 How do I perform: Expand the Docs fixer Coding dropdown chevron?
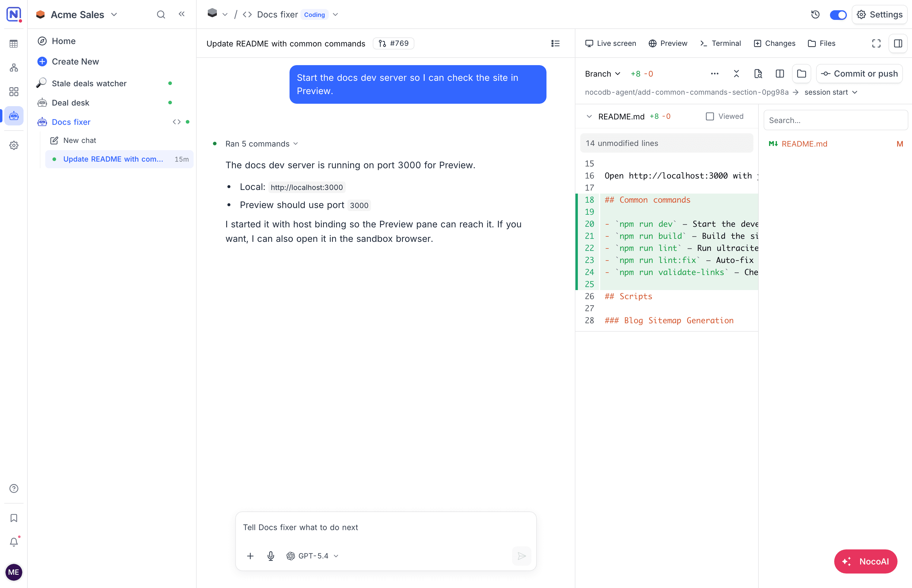click(x=335, y=14)
